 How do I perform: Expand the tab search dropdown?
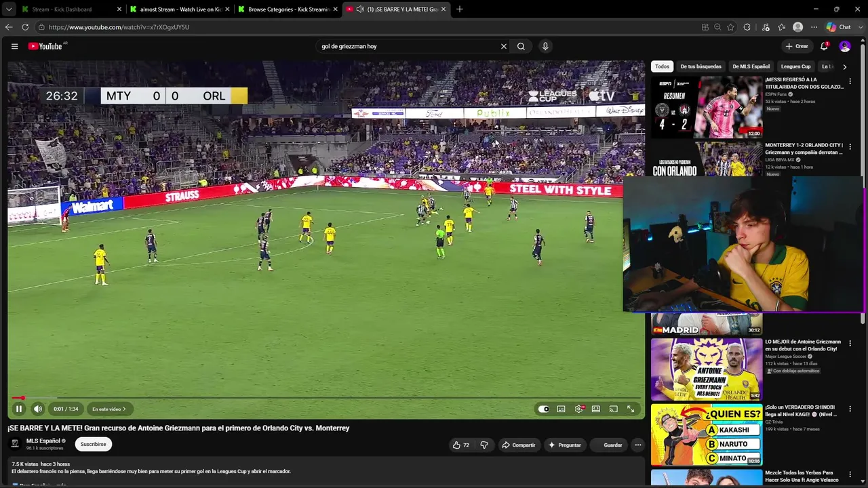click(x=9, y=9)
